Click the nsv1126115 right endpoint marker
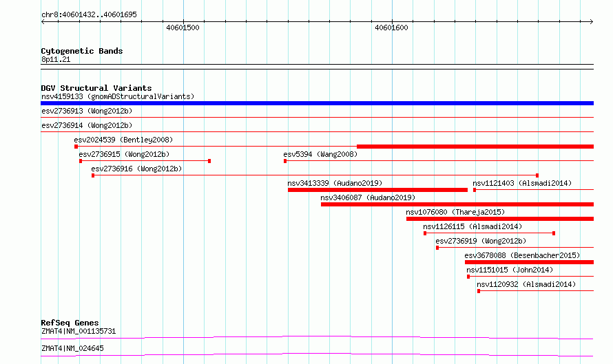 (554, 233)
